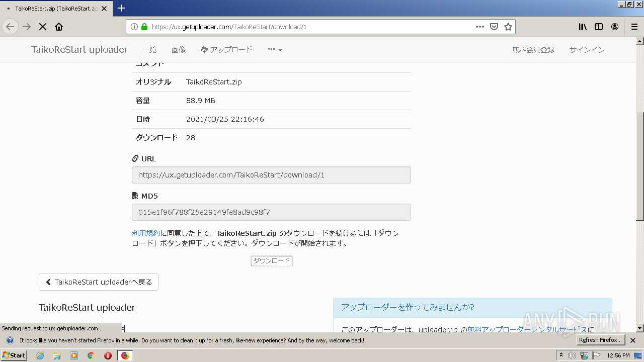This screenshot has height=362, width=644.
Task: Click page vertical scrollbar thumb
Action: [x=639, y=166]
